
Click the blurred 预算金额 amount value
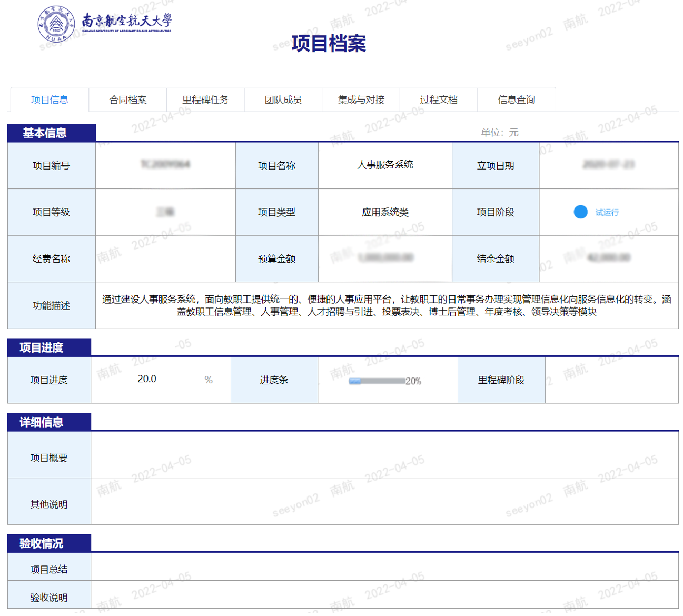click(x=385, y=257)
